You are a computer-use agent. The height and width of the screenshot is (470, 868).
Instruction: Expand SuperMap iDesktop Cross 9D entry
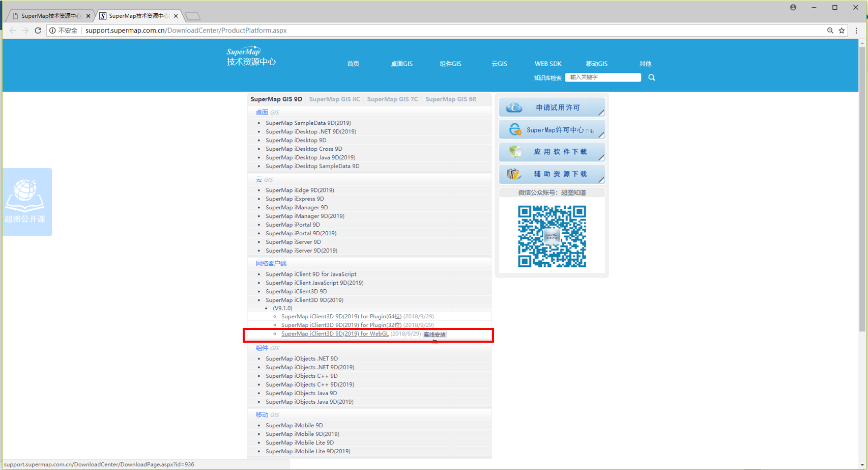(304, 149)
